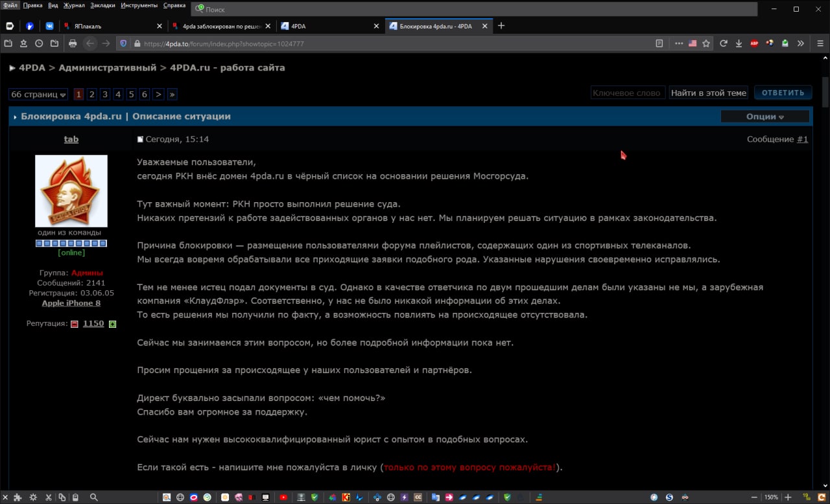Open the pinned VK tab

(49, 26)
